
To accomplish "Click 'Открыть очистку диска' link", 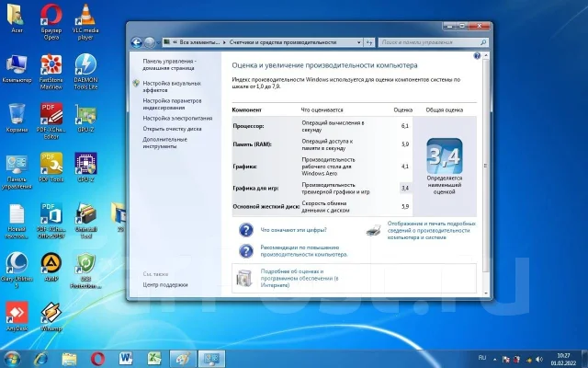I will pos(172,129).
